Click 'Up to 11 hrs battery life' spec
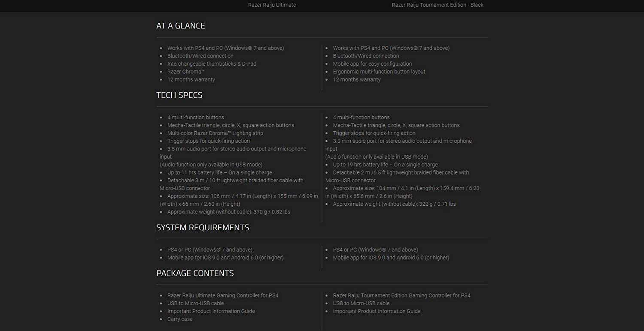This screenshot has width=644, height=331. (x=219, y=173)
